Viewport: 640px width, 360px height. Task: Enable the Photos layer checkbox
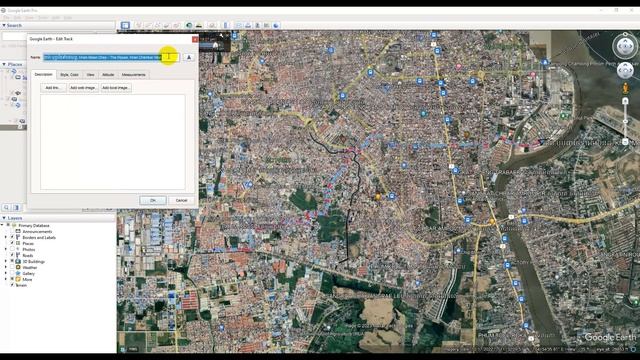[x=12, y=249]
